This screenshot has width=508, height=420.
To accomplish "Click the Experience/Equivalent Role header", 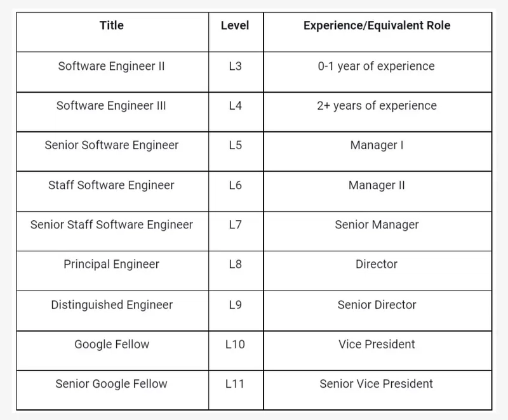I will click(377, 25).
